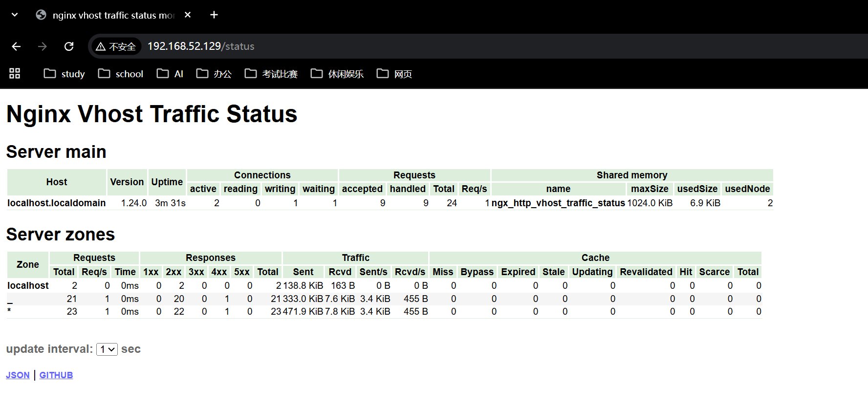Open the update interval dropdown

[107, 349]
